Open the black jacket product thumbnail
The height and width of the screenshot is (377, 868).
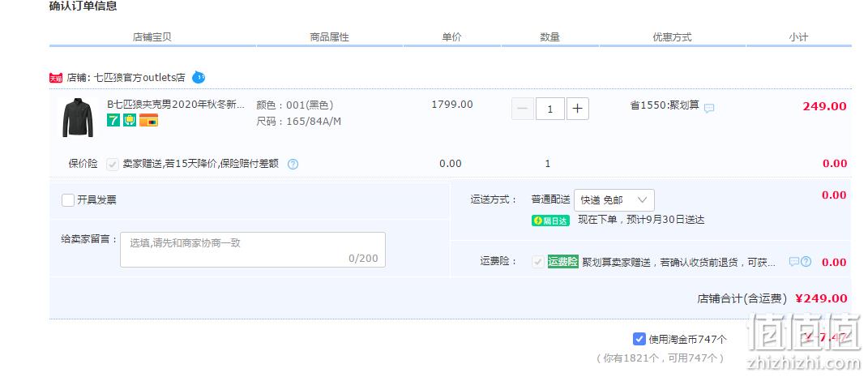point(78,118)
